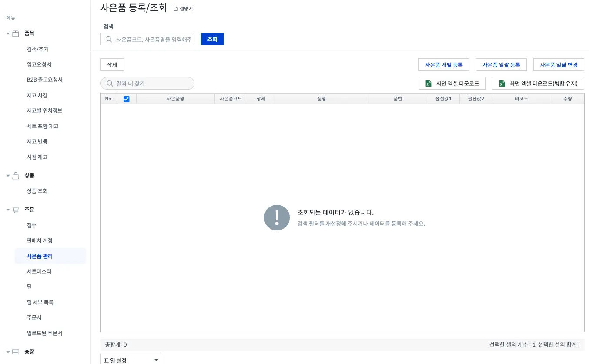
Task: Click the 상품 shopping bag icon
Action: point(16,176)
